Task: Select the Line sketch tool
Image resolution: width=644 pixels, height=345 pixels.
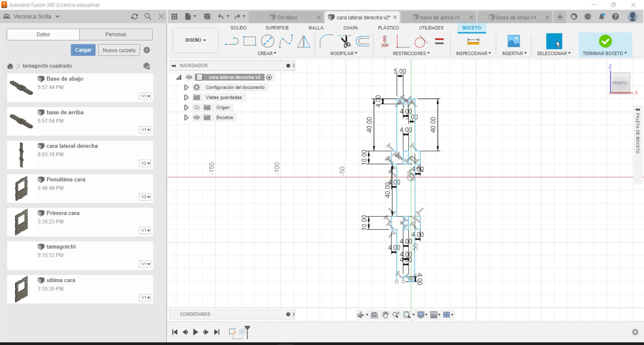Action: [231, 41]
